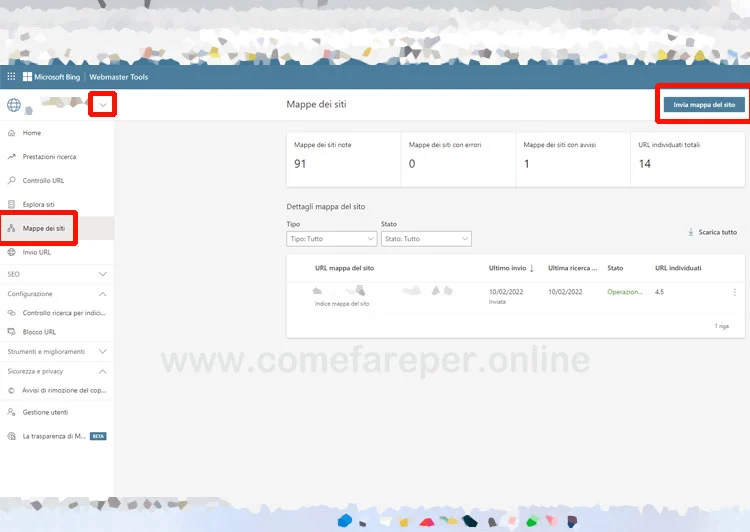Image resolution: width=750 pixels, height=532 pixels.
Task: Collapse Sicurezza e privacy section
Action: pyautogui.click(x=57, y=371)
